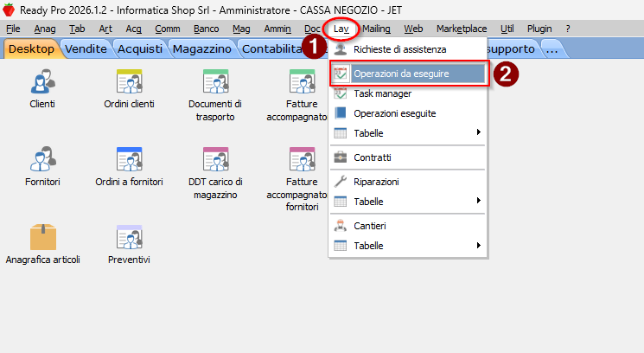Click the overflow tab with ellipsis
The width and height of the screenshot is (644, 353).
click(x=552, y=48)
